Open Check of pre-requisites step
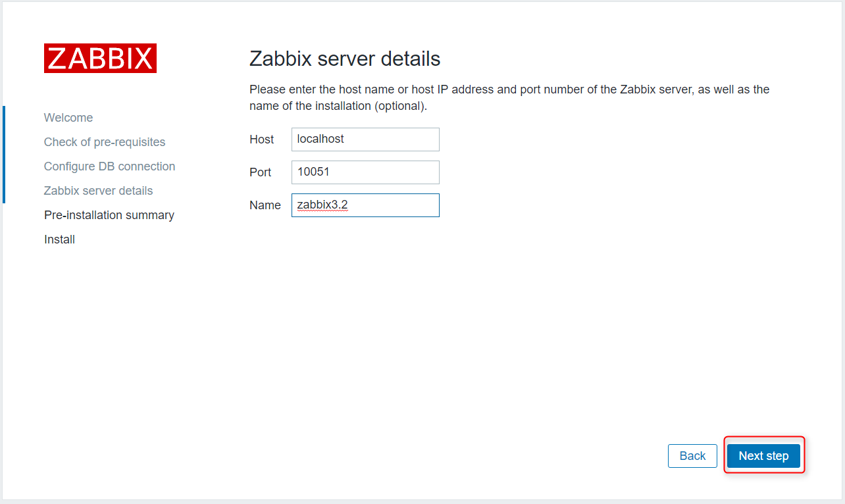 [x=105, y=142]
